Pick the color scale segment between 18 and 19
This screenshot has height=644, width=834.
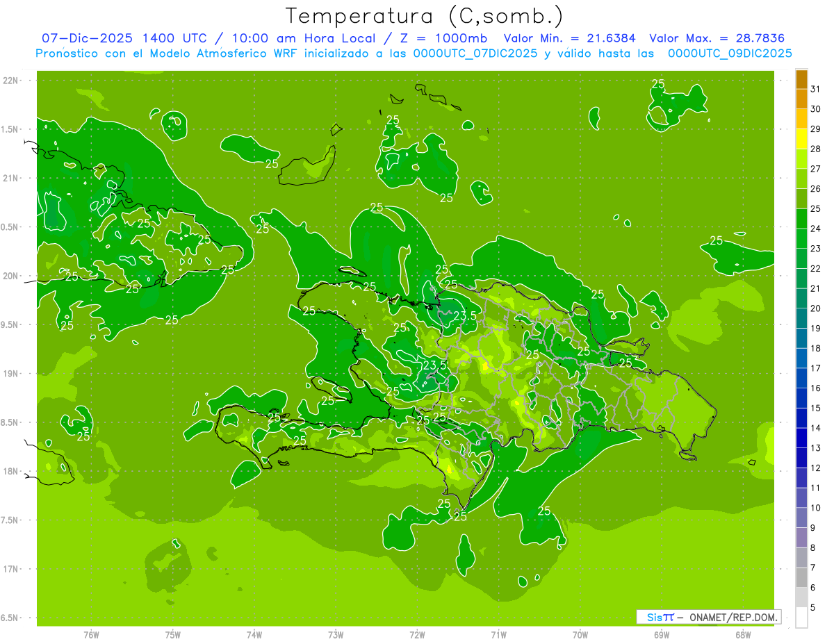(x=801, y=338)
